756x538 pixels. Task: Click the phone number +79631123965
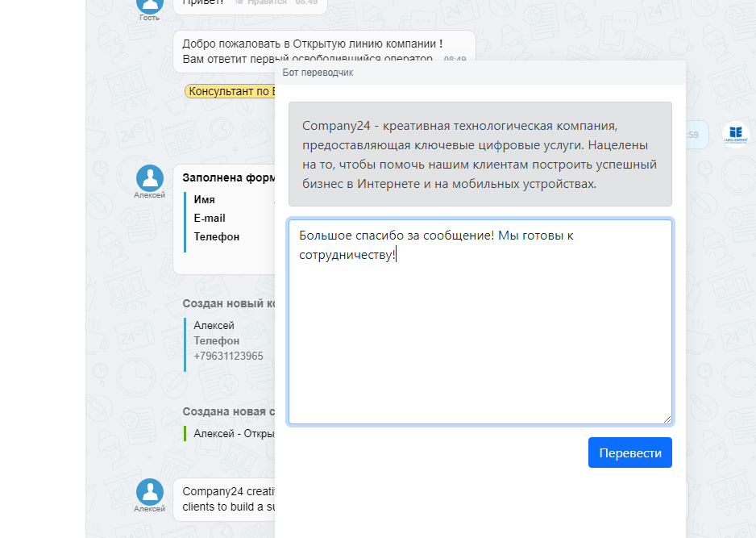[229, 356]
